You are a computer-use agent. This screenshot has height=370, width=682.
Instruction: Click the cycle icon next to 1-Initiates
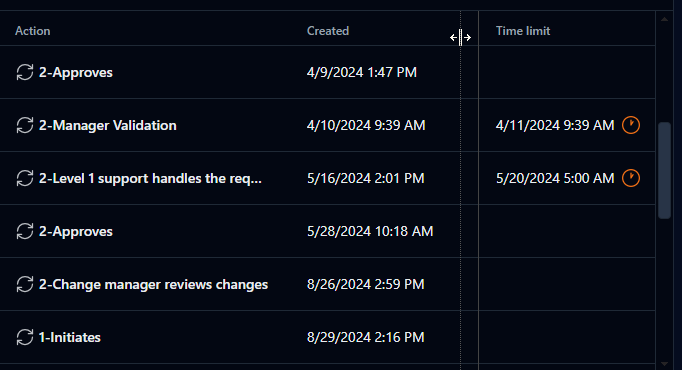pyautogui.click(x=25, y=337)
